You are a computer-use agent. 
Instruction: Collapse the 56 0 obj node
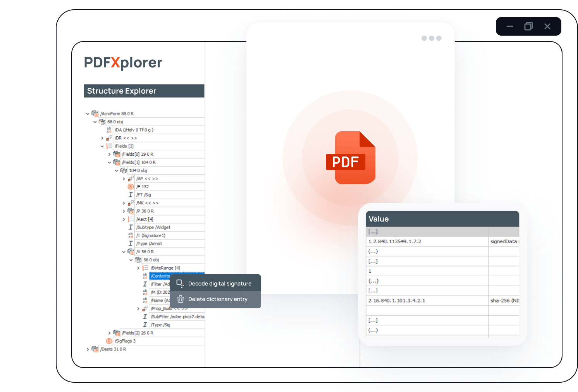(131, 260)
